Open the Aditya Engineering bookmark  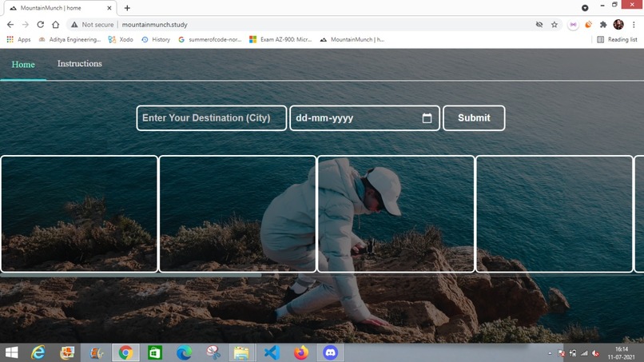tap(70, 39)
